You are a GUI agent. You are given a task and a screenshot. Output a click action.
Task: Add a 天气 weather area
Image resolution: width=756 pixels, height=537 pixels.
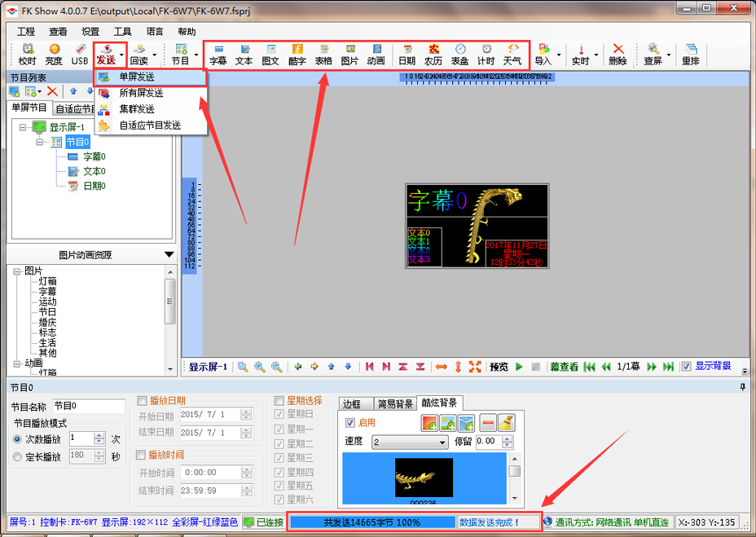coord(512,55)
